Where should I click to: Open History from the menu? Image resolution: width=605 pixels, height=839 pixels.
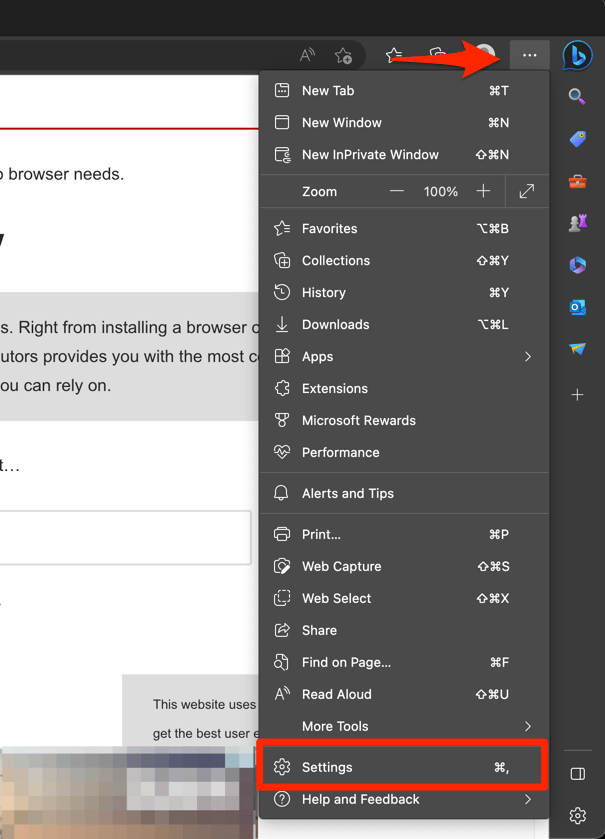tap(404, 292)
